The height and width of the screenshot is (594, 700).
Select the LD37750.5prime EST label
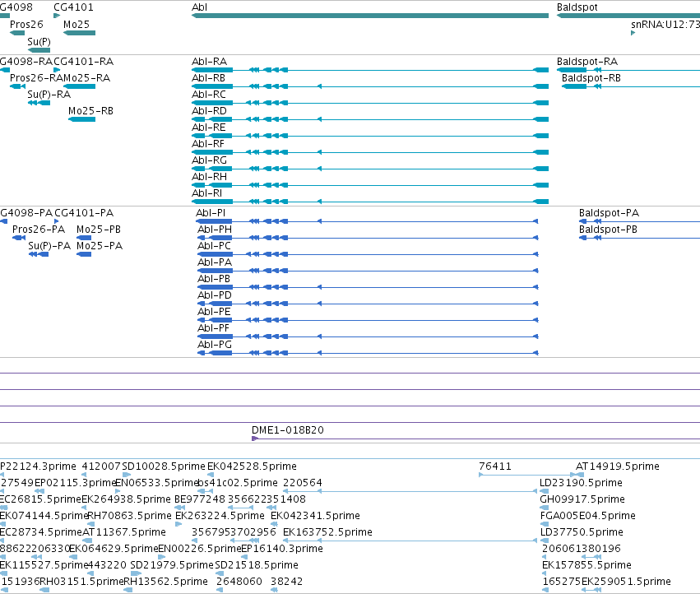tap(582, 532)
